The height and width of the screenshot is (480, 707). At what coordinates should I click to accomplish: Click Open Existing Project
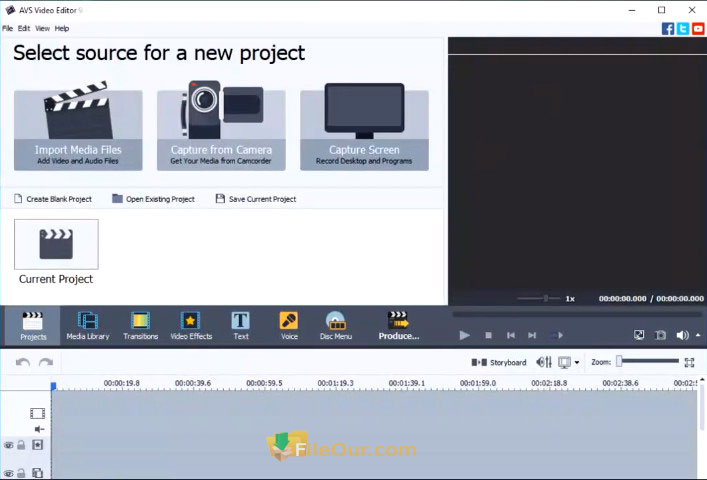[x=153, y=199]
